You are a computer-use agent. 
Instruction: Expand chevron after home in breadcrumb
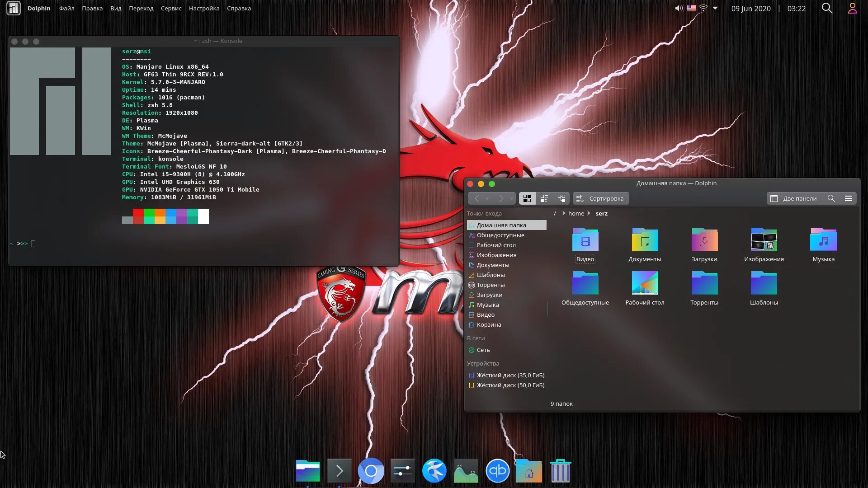click(x=589, y=213)
